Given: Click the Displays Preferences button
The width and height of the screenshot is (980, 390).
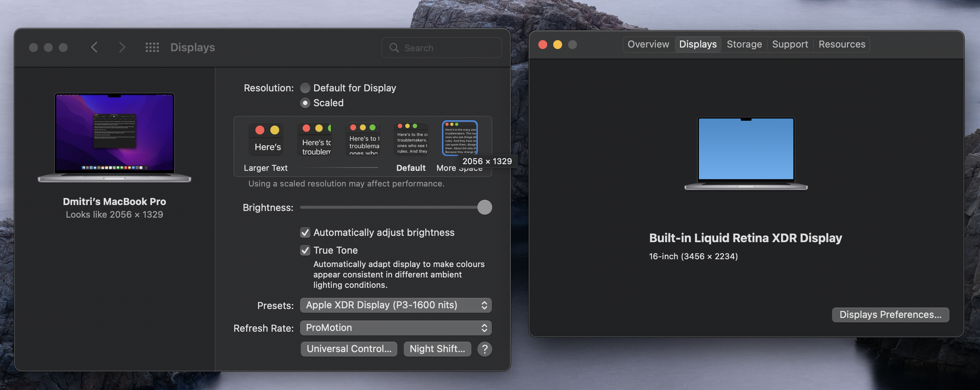Looking at the screenshot, I should point(890,315).
